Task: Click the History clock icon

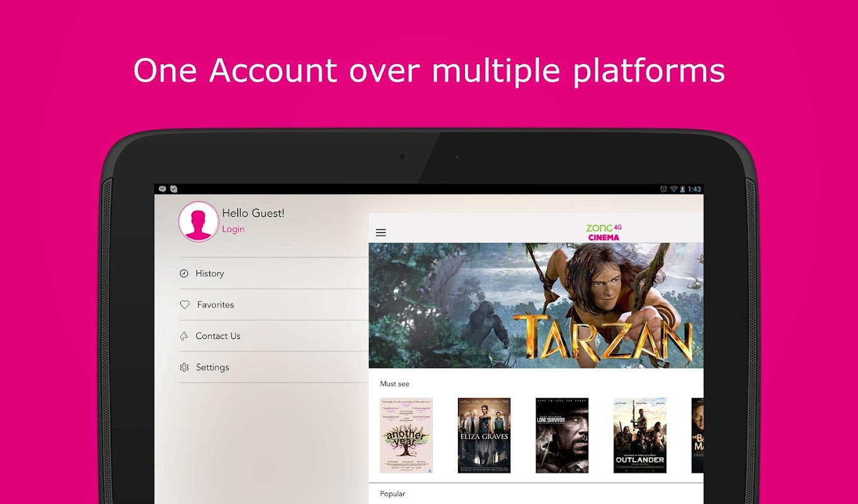Action: pos(184,273)
